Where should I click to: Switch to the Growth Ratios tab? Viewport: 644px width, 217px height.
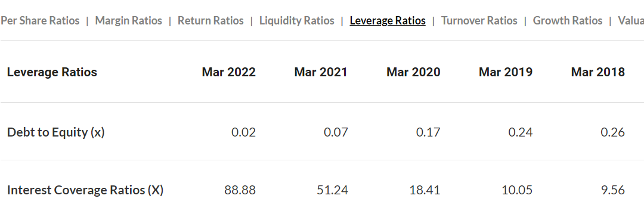pyautogui.click(x=568, y=20)
